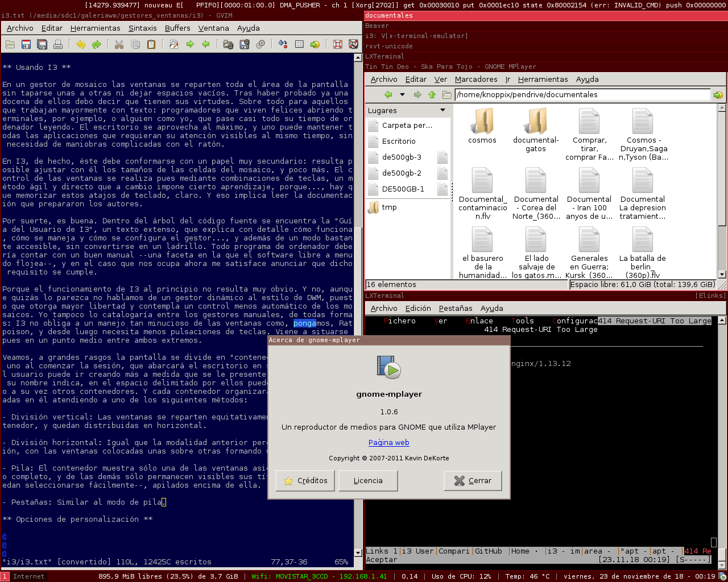
Task: Undo the last edit in GVIM
Action: pos(81,44)
